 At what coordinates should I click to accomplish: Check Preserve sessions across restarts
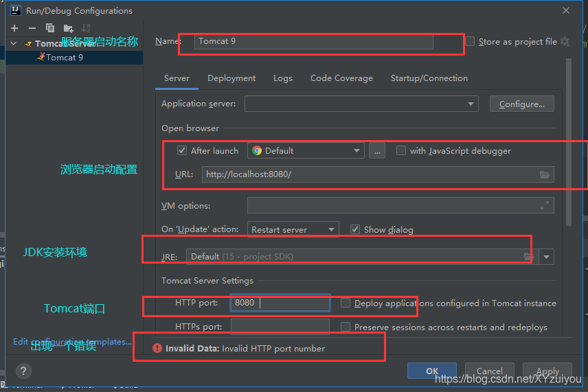tap(346, 327)
